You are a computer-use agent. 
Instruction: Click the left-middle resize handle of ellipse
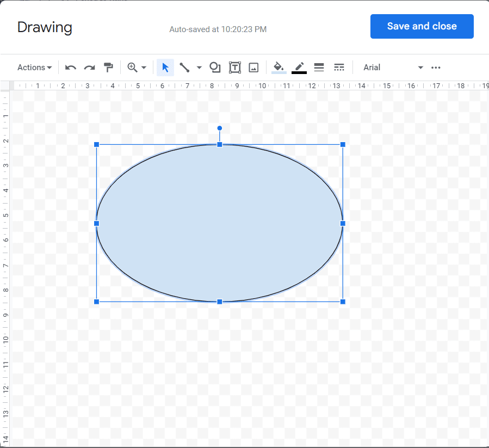point(97,224)
